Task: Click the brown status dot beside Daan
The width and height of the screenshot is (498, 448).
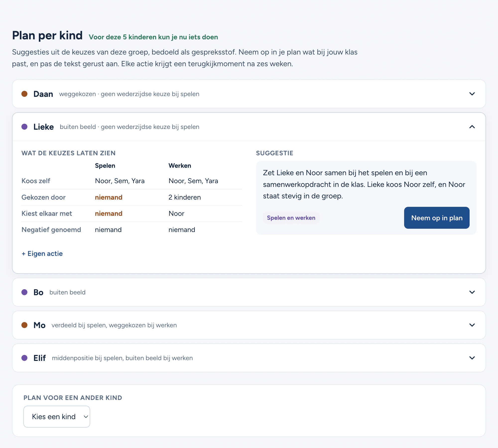Action: (x=24, y=94)
